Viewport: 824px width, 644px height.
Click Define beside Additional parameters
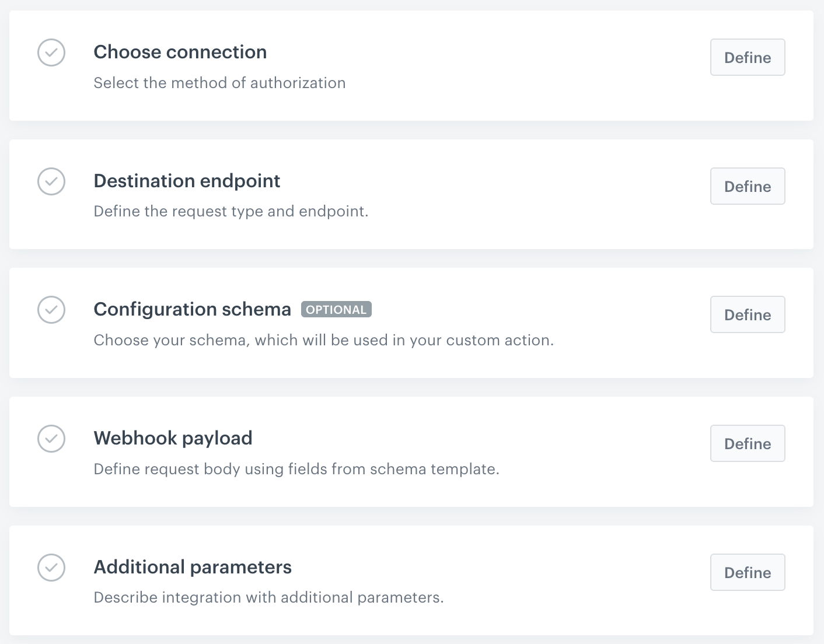click(748, 572)
